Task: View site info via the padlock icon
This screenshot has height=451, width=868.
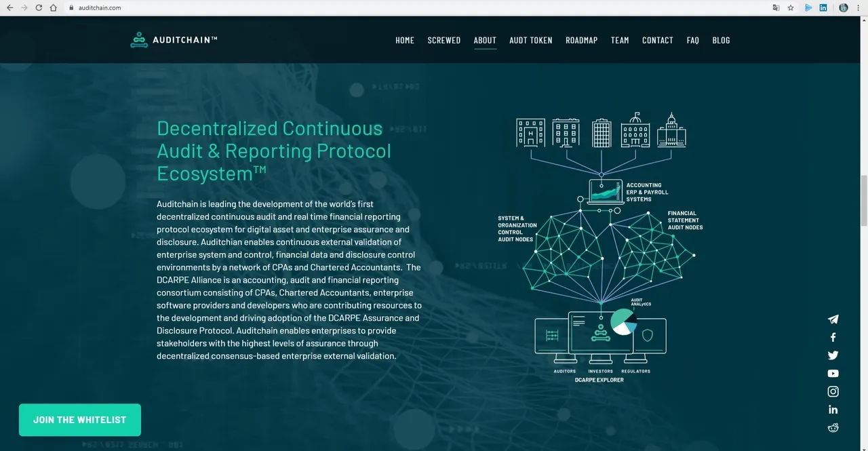Action: [71, 8]
